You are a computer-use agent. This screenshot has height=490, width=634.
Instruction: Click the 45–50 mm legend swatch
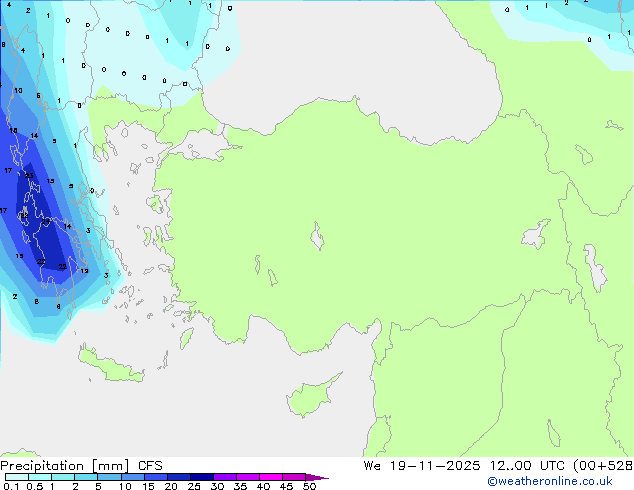(294, 477)
